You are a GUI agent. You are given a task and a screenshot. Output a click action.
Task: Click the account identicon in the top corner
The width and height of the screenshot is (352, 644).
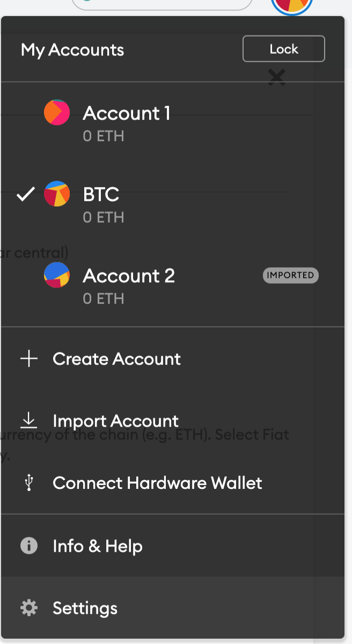pyautogui.click(x=292, y=5)
